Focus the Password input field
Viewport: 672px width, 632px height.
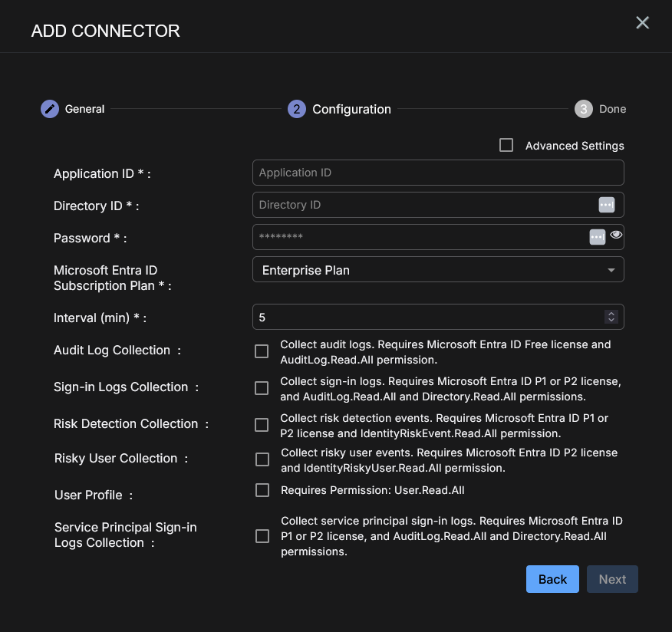418,237
